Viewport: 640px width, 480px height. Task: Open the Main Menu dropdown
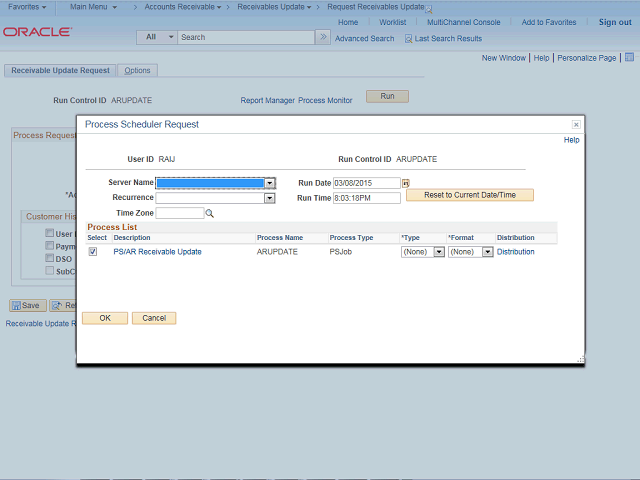click(x=93, y=7)
